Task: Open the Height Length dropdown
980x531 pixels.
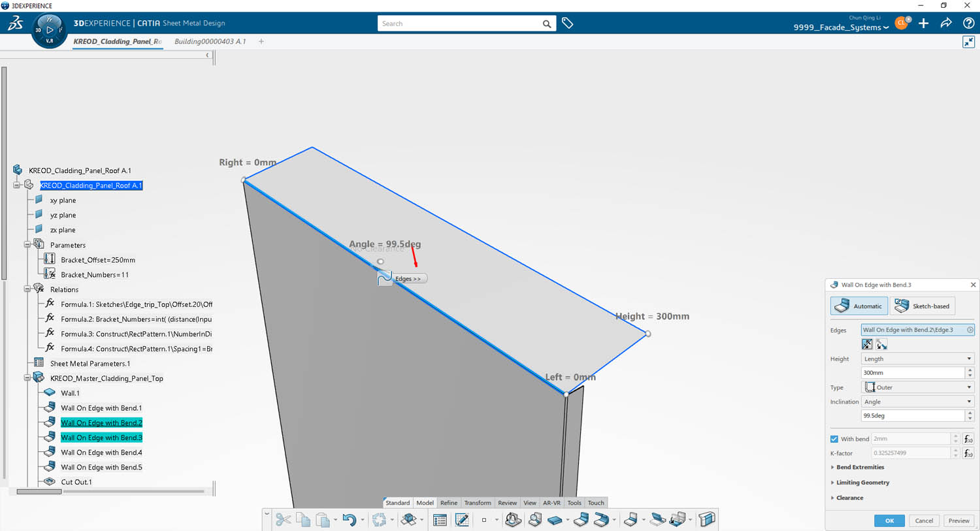Action: (917, 359)
